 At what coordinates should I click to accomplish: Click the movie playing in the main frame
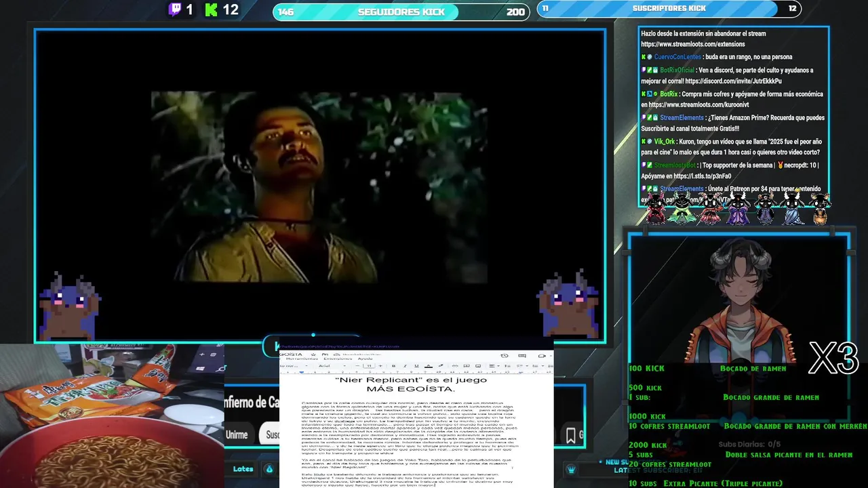tap(319, 186)
